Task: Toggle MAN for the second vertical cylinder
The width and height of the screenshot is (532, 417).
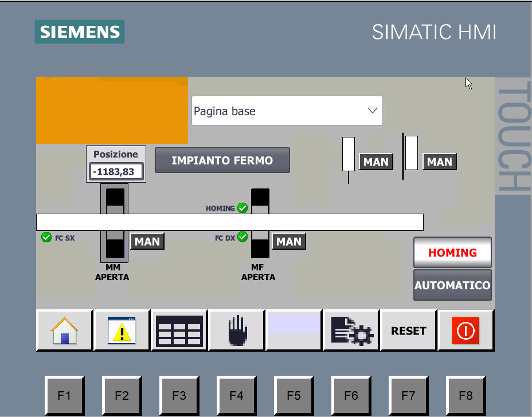Action: click(439, 162)
